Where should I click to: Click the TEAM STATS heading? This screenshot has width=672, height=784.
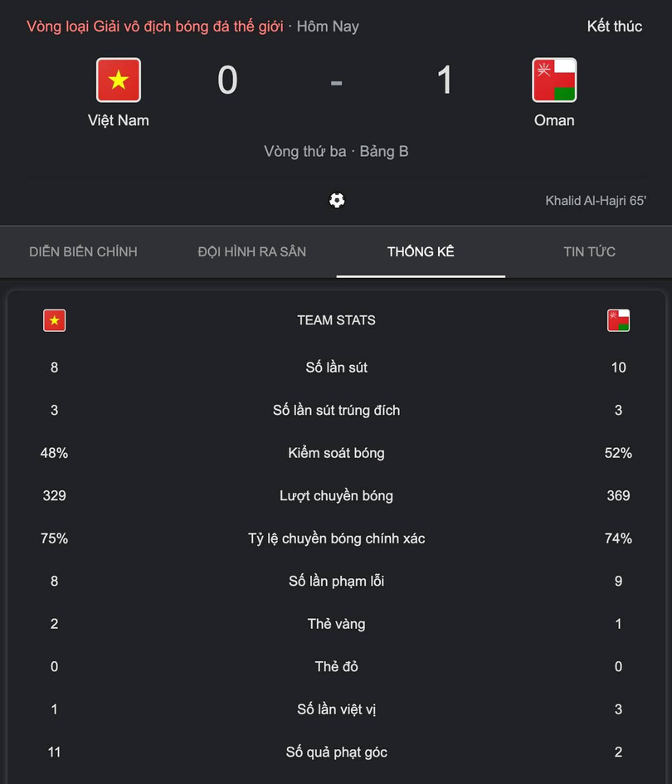336,320
